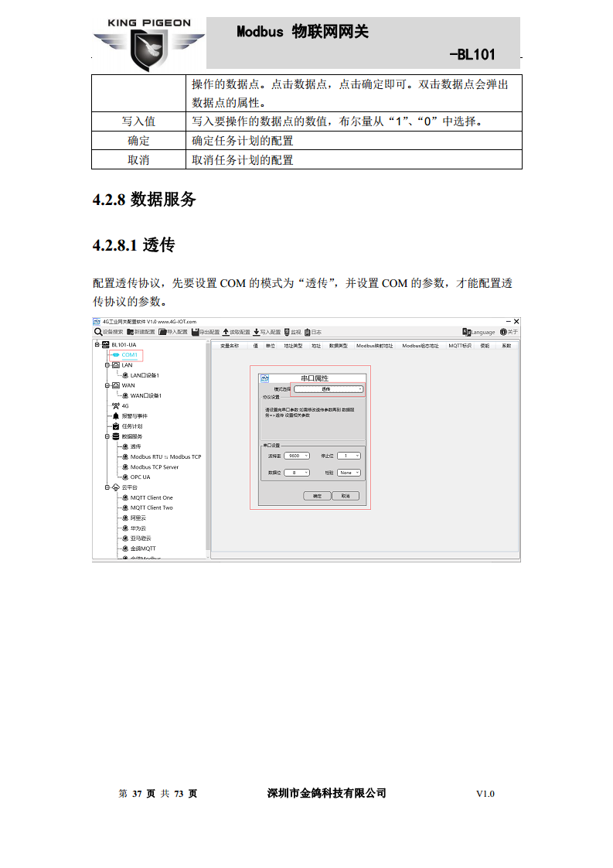Click the software title bar app icon
Screen dimensions: 613x868
(97, 321)
